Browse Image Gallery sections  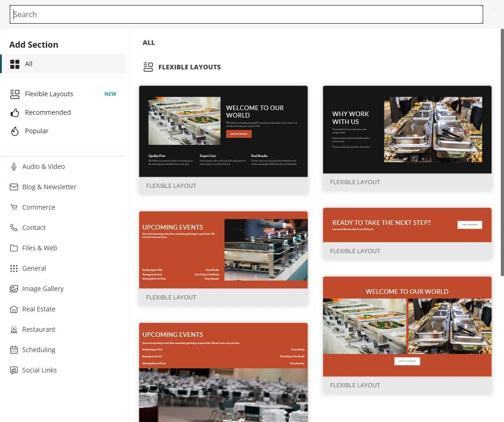(63, 289)
